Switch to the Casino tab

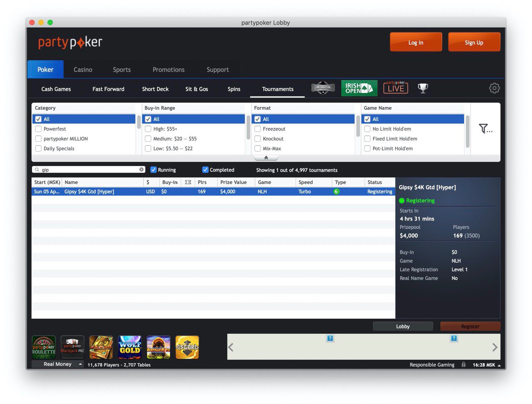click(x=83, y=69)
